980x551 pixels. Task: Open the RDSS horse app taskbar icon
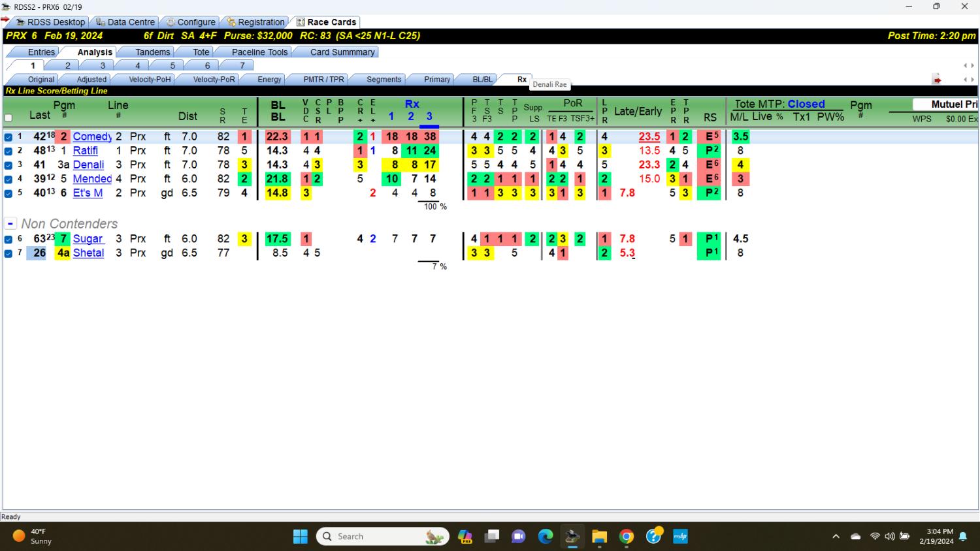(572, 537)
